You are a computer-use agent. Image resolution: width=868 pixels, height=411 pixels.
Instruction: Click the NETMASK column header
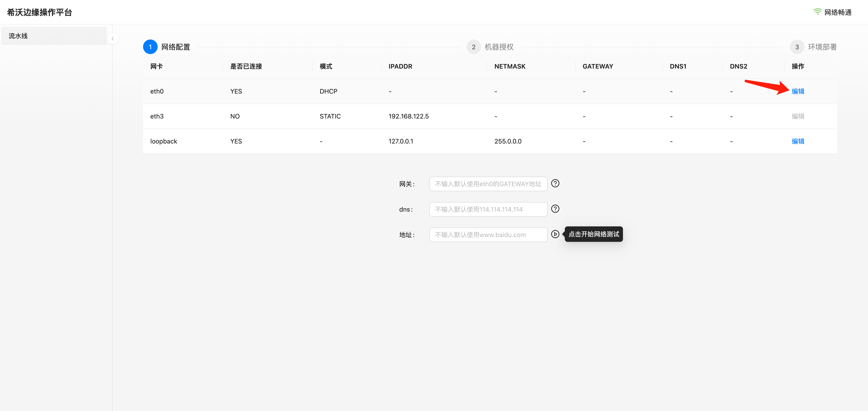(510, 66)
